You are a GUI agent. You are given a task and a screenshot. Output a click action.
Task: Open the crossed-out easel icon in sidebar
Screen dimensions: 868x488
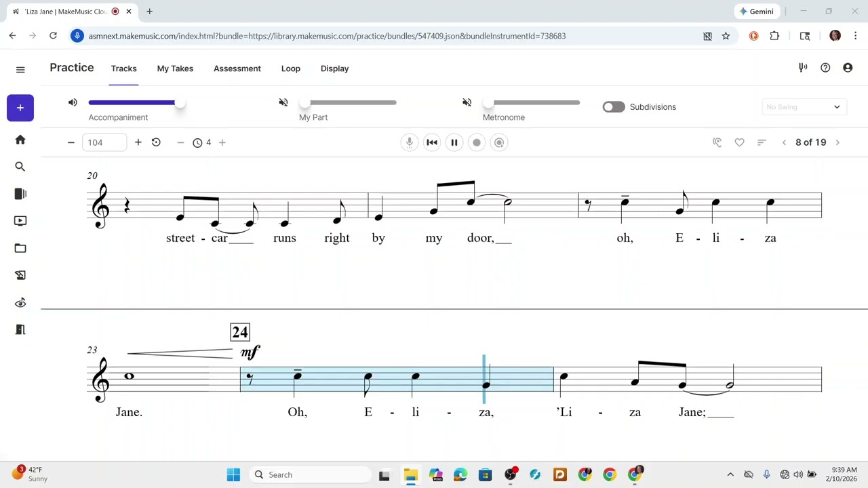[x=20, y=275]
